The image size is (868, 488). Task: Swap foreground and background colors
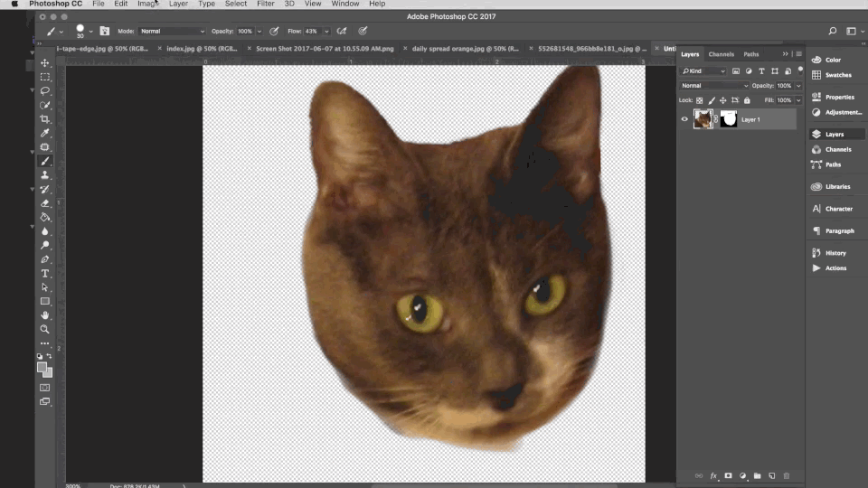coord(50,356)
